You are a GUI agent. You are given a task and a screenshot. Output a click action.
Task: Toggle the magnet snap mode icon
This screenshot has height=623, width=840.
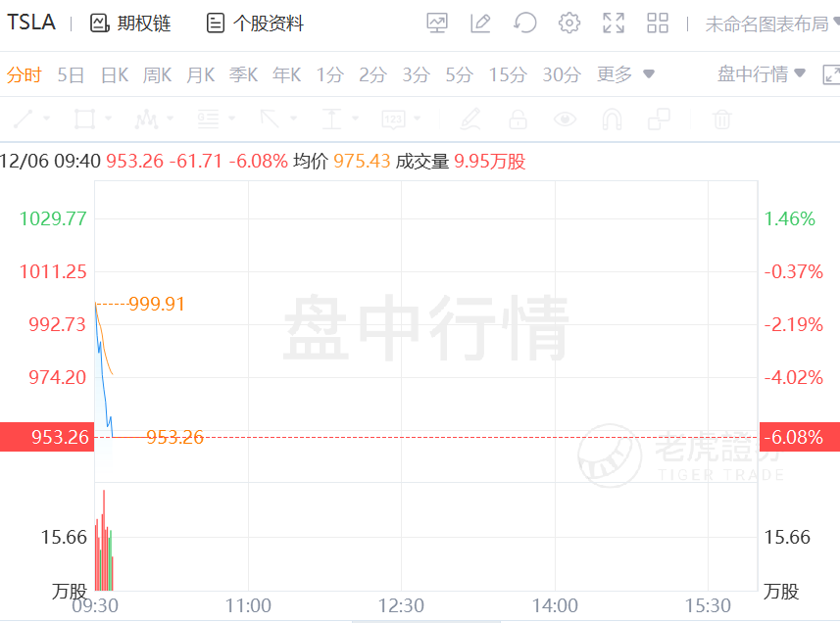pyautogui.click(x=612, y=119)
